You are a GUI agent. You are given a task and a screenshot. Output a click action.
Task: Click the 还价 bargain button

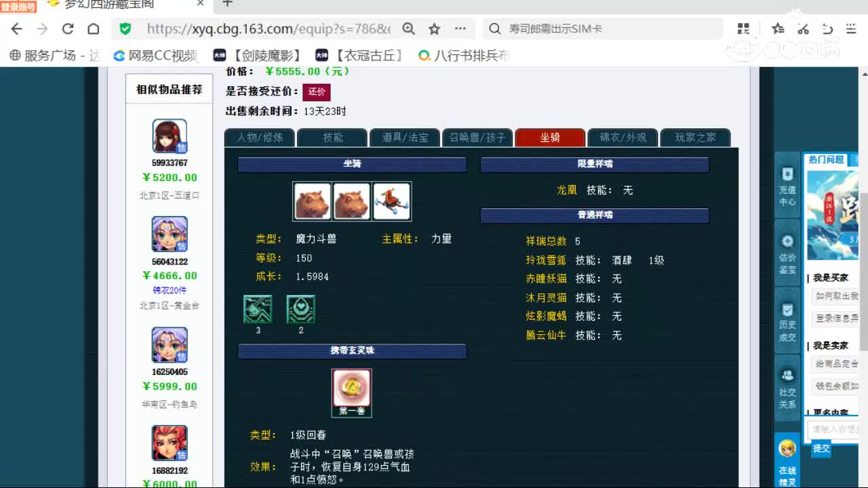pyautogui.click(x=317, y=91)
